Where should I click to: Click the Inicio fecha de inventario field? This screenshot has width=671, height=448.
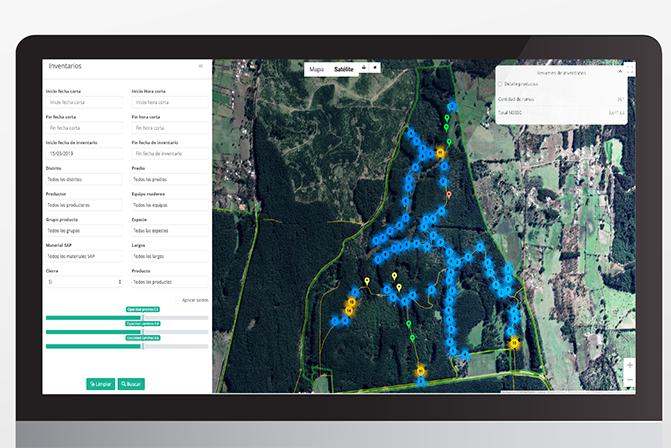tap(84, 153)
